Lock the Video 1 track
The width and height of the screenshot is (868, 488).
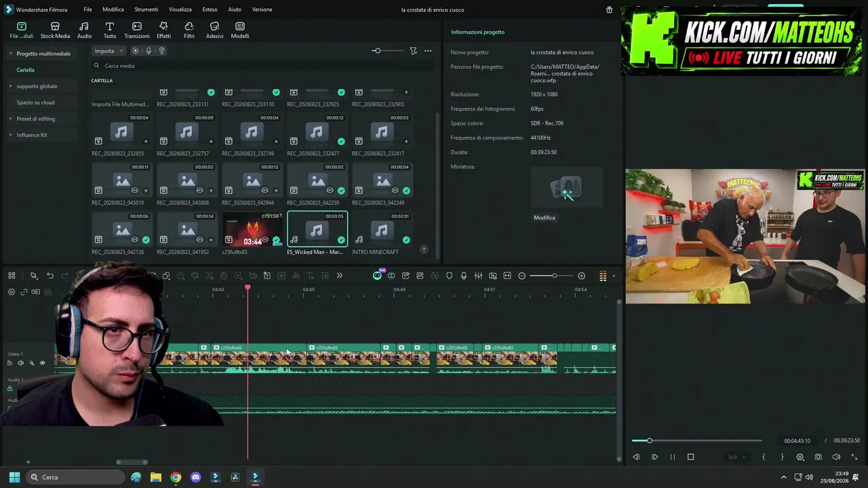click(9, 363)
